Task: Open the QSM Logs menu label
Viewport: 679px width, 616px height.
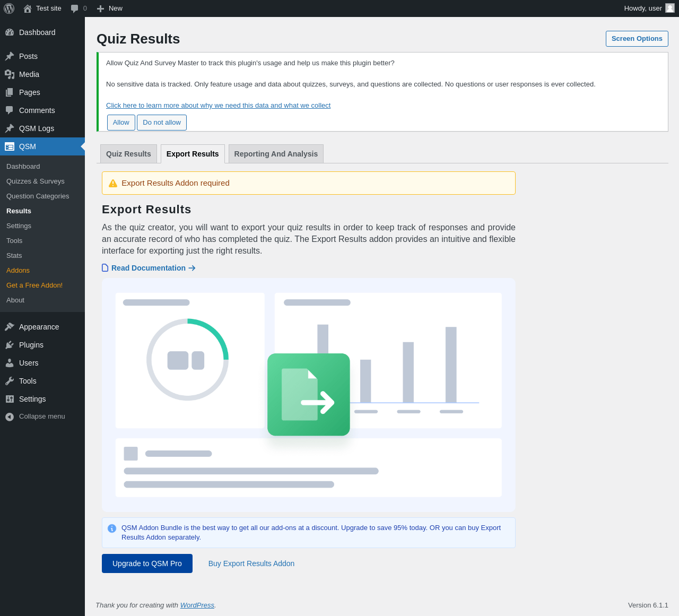Action: tap(37, 128)
